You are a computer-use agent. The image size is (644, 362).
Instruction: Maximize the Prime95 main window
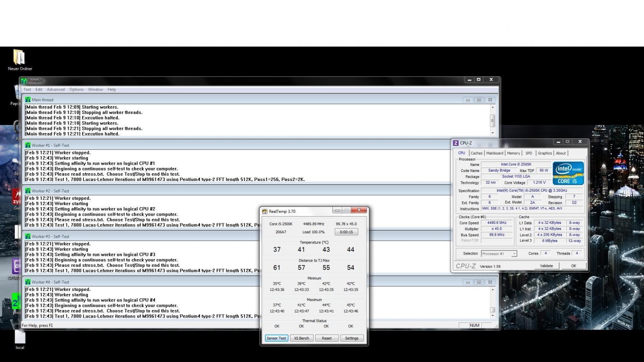coord(478,80)
